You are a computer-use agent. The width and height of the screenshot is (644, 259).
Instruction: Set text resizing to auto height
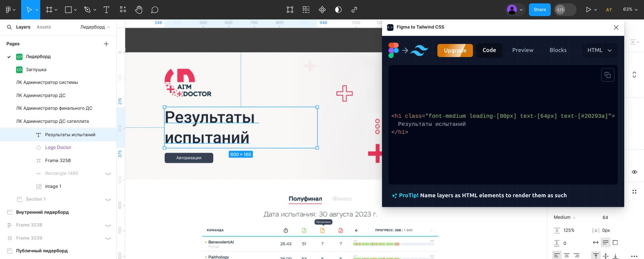tap(605, 243)
